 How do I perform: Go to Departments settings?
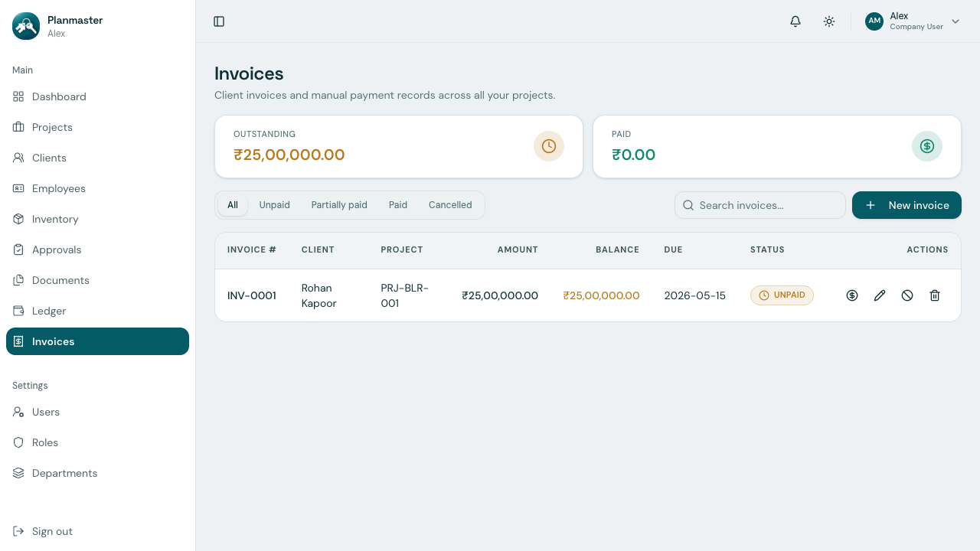point(97,473)
